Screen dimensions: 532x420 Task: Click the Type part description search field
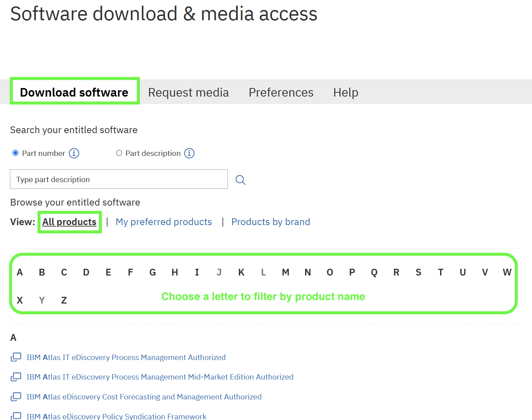click(x=119, y=179)
